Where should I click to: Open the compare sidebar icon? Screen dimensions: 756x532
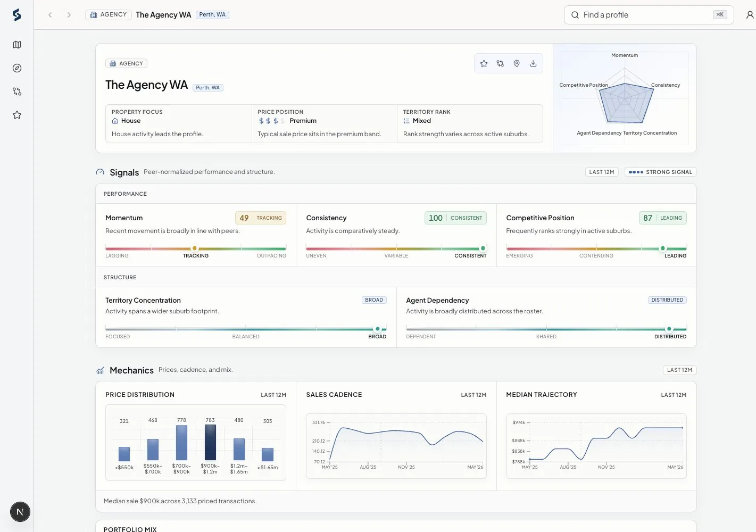click(17, 92)
